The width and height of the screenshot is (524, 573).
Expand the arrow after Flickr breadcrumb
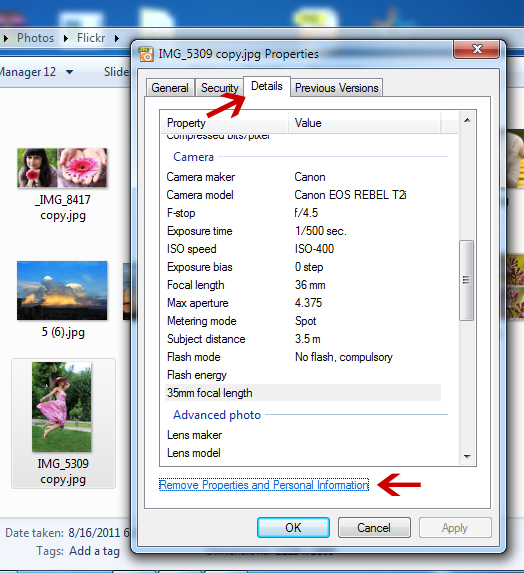click(x=117, y=38)
